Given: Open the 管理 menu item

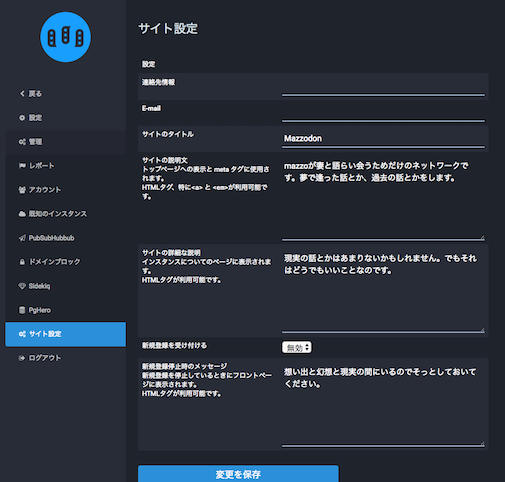Looking at the screenshot, I should click(x=66, y=142).
